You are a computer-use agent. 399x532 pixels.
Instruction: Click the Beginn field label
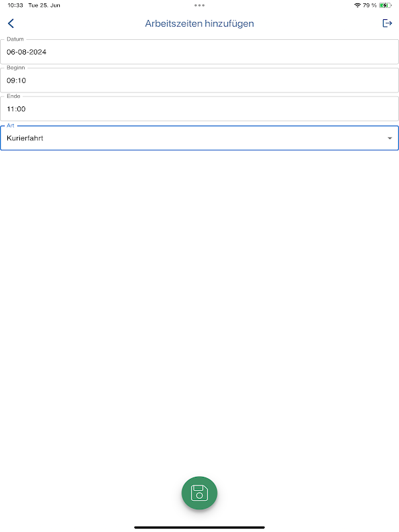pyautogui.click(x=15, y=68)
